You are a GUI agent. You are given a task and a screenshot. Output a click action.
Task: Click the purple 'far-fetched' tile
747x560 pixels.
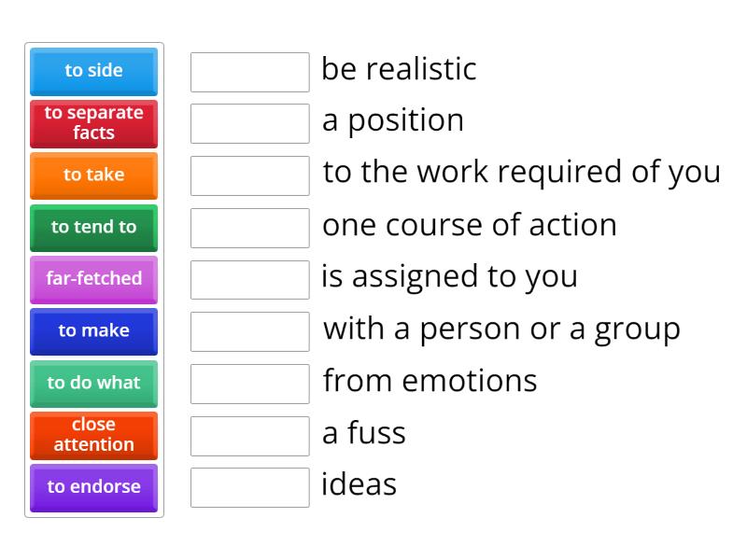(93, 279)
